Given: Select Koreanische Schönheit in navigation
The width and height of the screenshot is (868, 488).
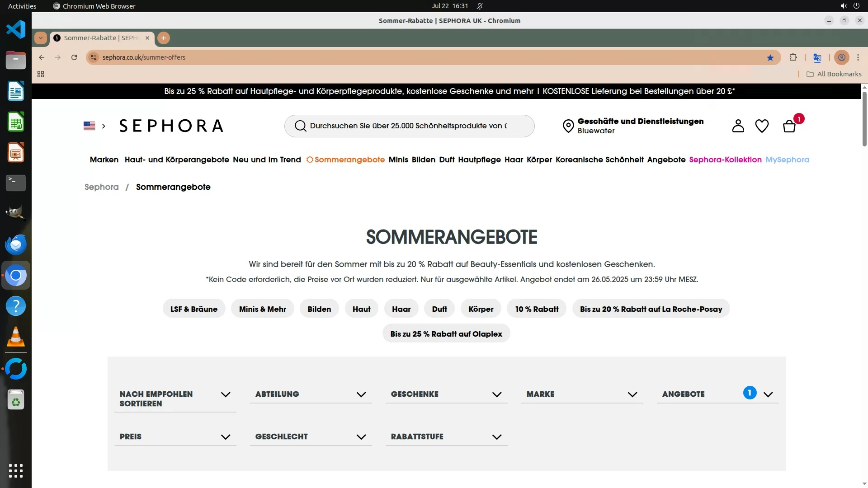Looking at the screenshot, I should (599, 160).
